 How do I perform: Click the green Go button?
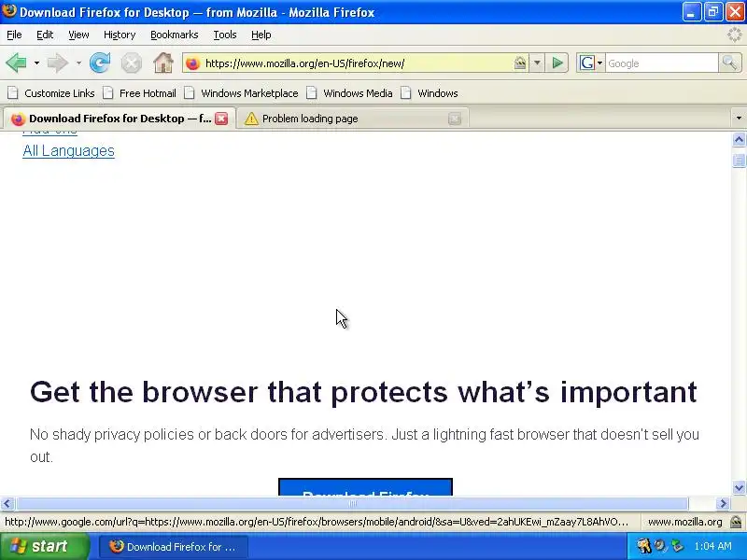tap(557, 63)
